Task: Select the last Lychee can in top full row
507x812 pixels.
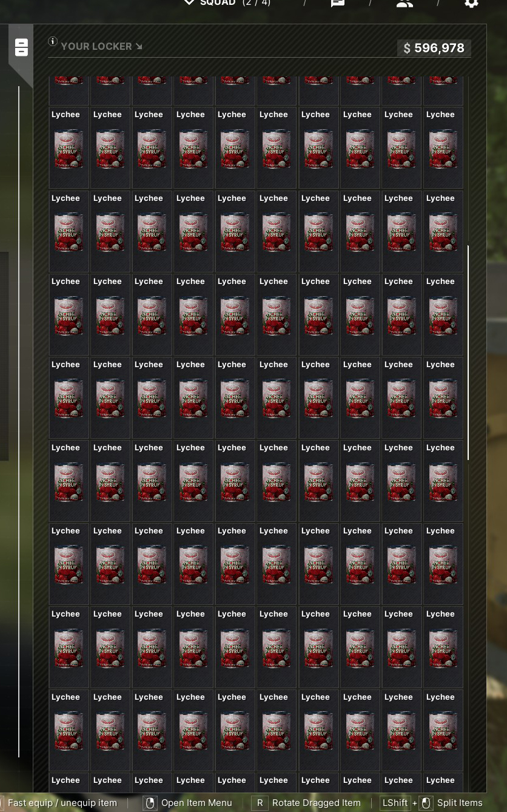Action: pyautogui.click(x=443, y=148)
